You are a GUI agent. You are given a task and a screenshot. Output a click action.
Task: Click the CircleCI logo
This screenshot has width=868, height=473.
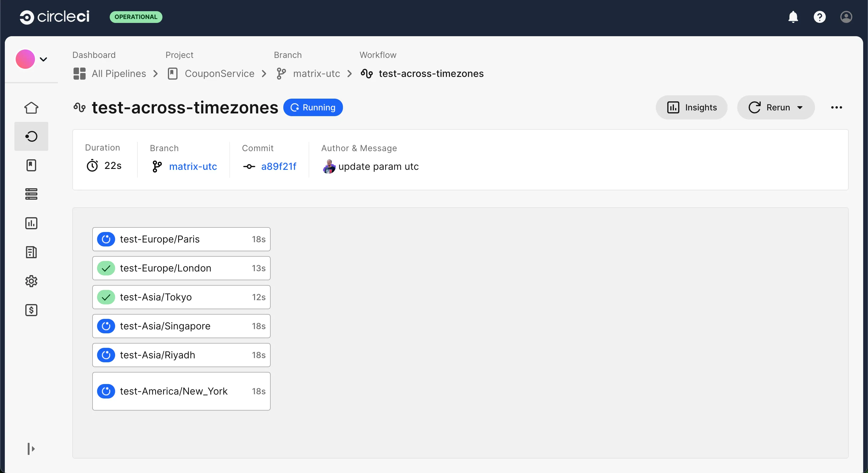click(x=55, y=17)
